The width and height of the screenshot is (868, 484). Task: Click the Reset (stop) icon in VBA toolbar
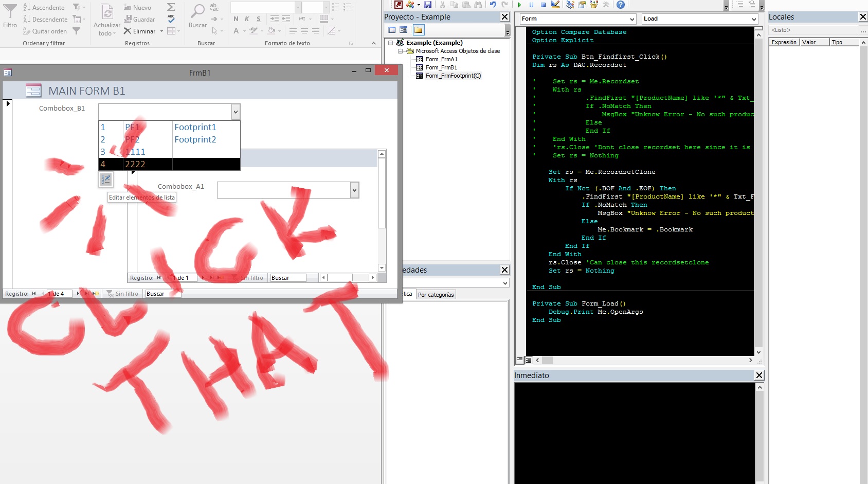pyautogui.click(x=543, y=5)
